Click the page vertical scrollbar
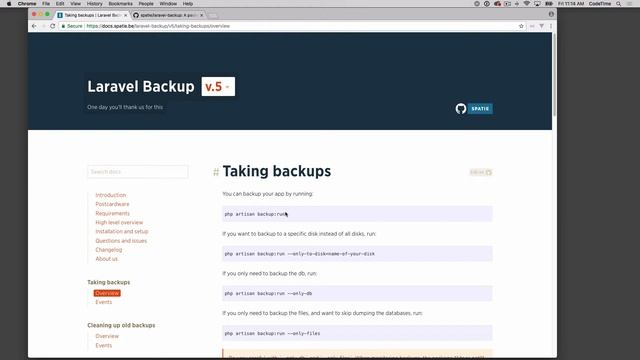This screenshot has height=360, width=640. click(554, 75)
